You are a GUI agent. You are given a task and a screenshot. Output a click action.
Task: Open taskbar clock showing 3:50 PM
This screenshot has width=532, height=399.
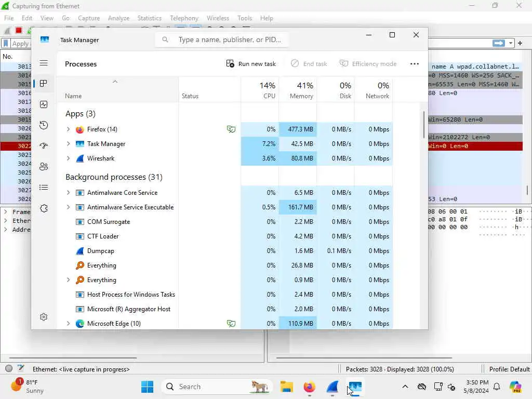pyautogui.click(x=476, y=387)
